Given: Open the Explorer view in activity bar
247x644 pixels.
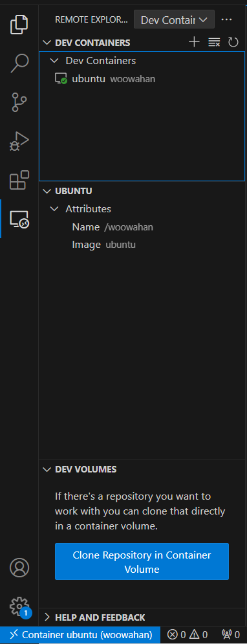Looking at the screenshot, I should pos(19,25).
